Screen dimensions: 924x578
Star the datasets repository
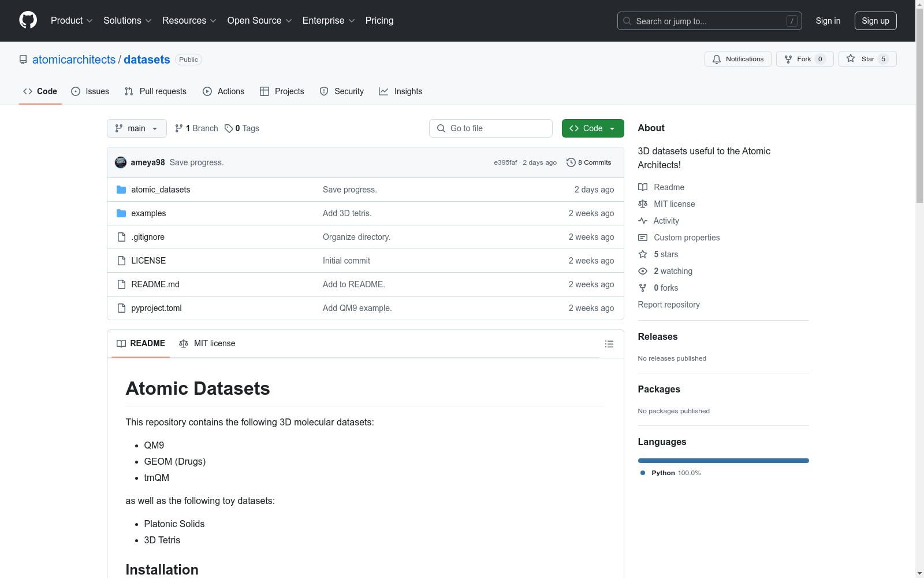pyautogui.click(x=867, y=59)
